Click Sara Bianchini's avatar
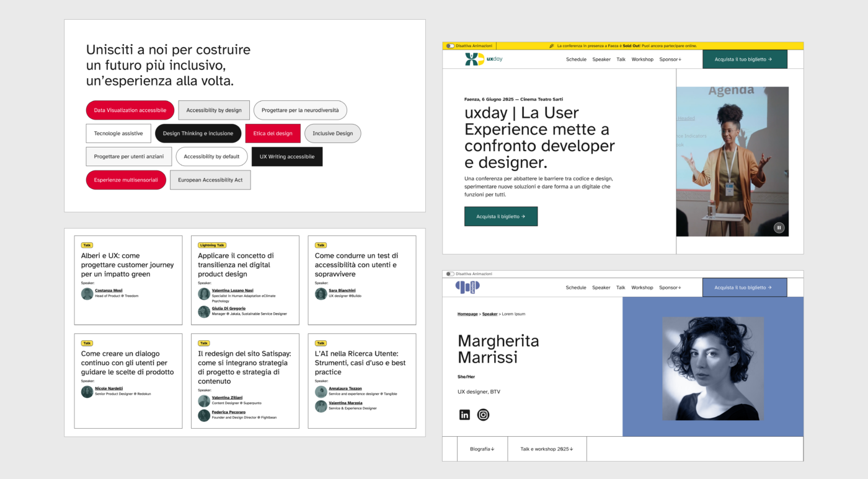The height and width of the screenshot is (479, 868). 321,294
